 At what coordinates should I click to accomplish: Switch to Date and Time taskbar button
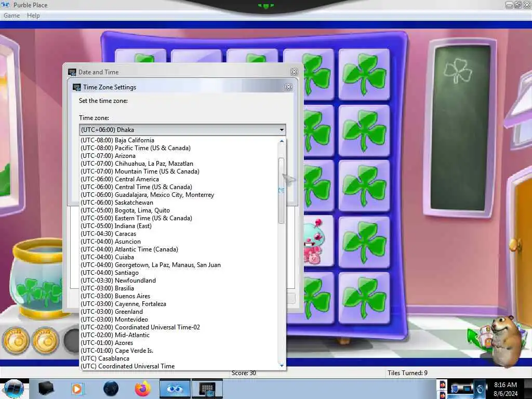[x=207, y=389]
